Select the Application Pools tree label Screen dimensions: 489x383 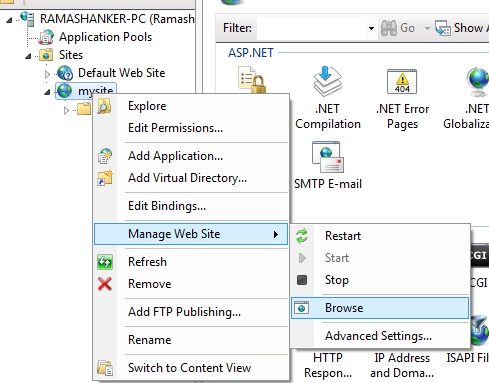[105, 37]
